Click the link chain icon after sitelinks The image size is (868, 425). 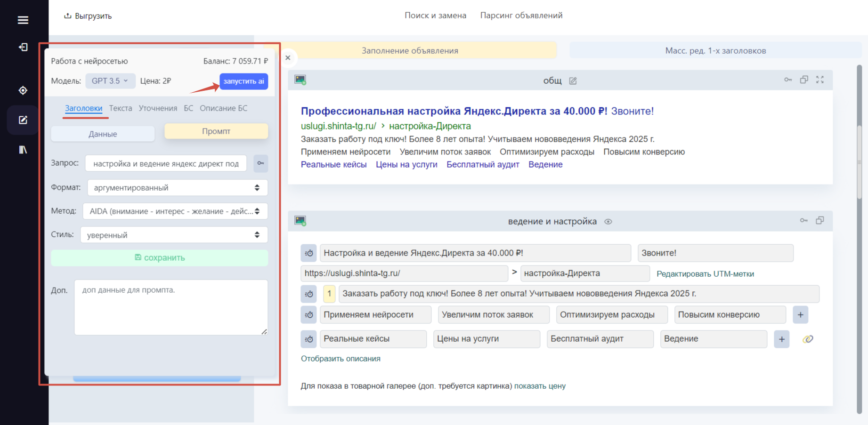pyautogui.click(x=808, y=339)
